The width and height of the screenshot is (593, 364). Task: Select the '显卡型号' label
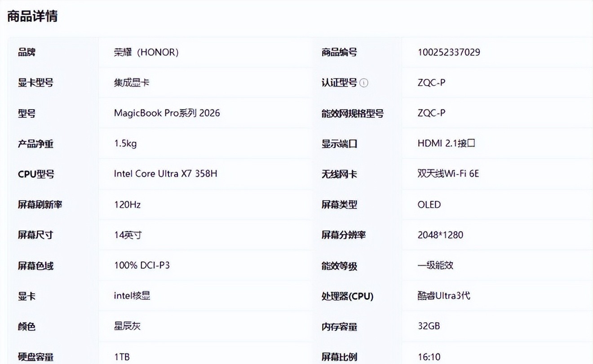tap(35, 83)
